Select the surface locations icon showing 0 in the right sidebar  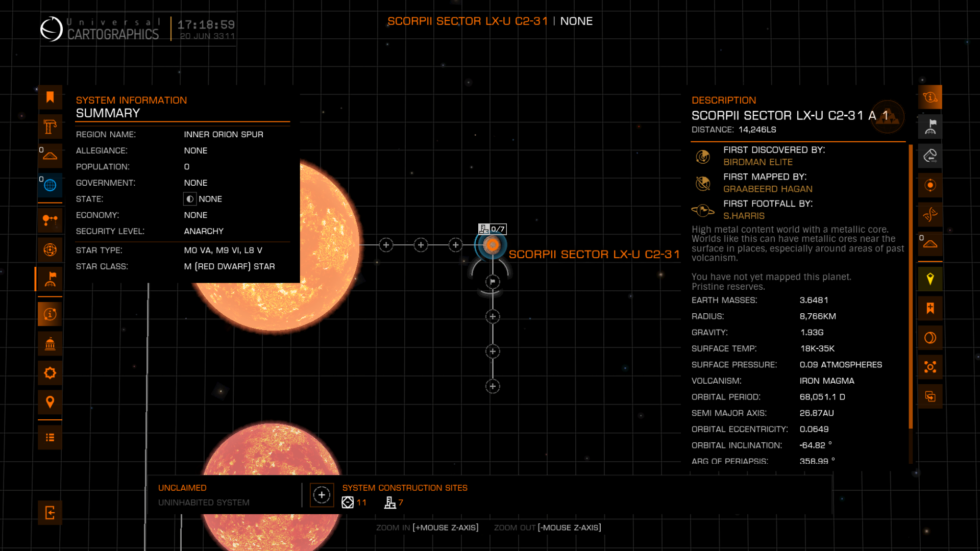point(930,243)
